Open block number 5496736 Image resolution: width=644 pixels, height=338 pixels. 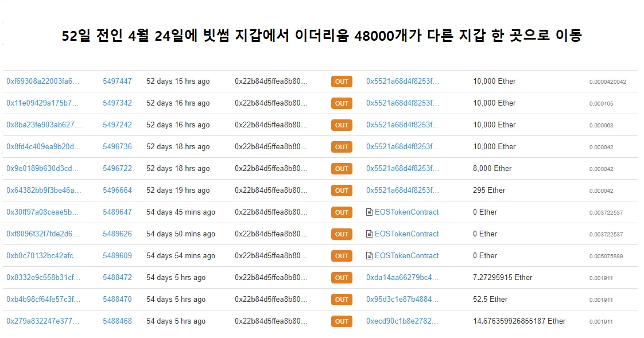click(x=117, y=146)
